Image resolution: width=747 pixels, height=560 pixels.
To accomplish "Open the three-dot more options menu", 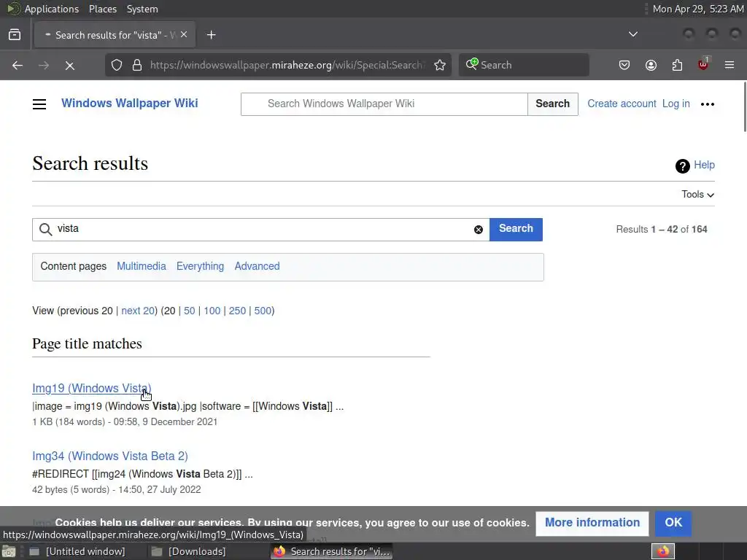I will point(708,104).
